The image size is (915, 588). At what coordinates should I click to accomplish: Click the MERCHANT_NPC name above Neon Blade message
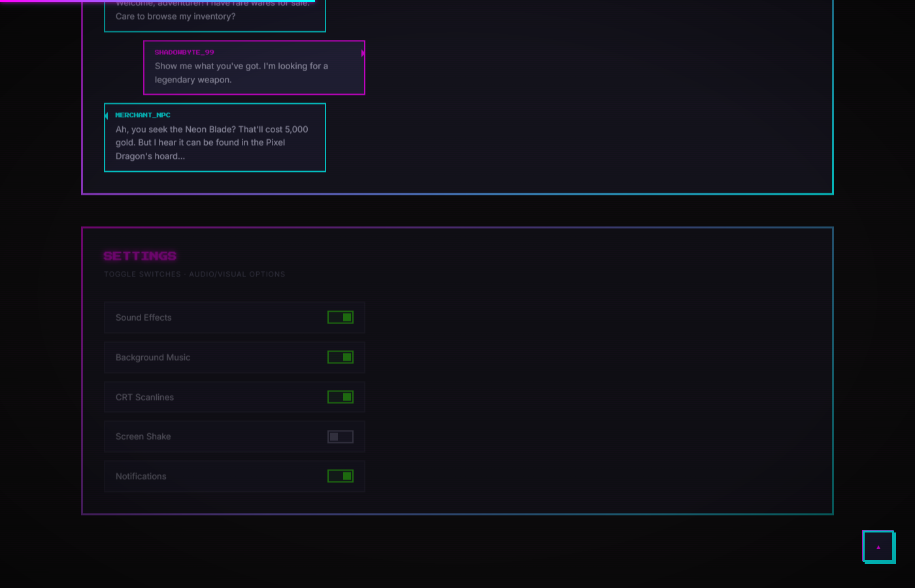click(142, 115)
